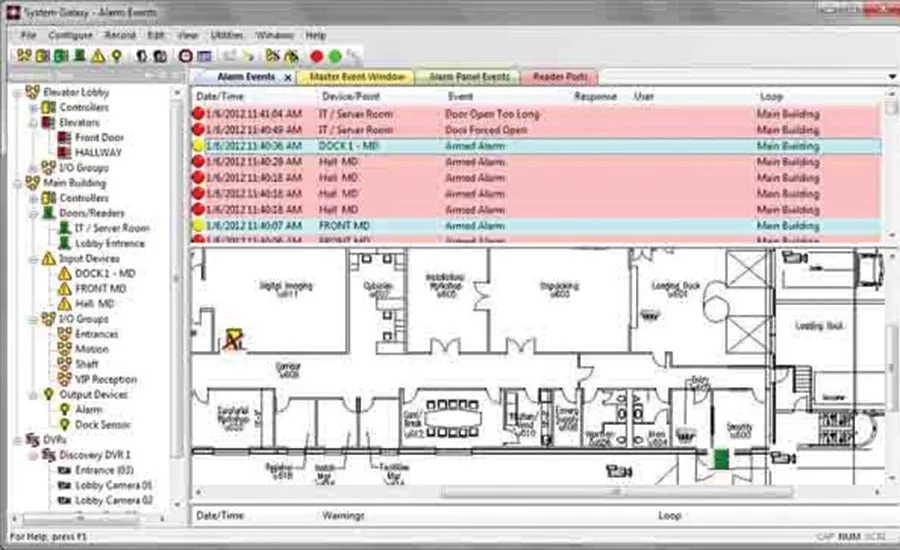Screen dimensions: 900x550
Task: Click the alarm list vertical scrollbar
Action: tap(891, 108)
